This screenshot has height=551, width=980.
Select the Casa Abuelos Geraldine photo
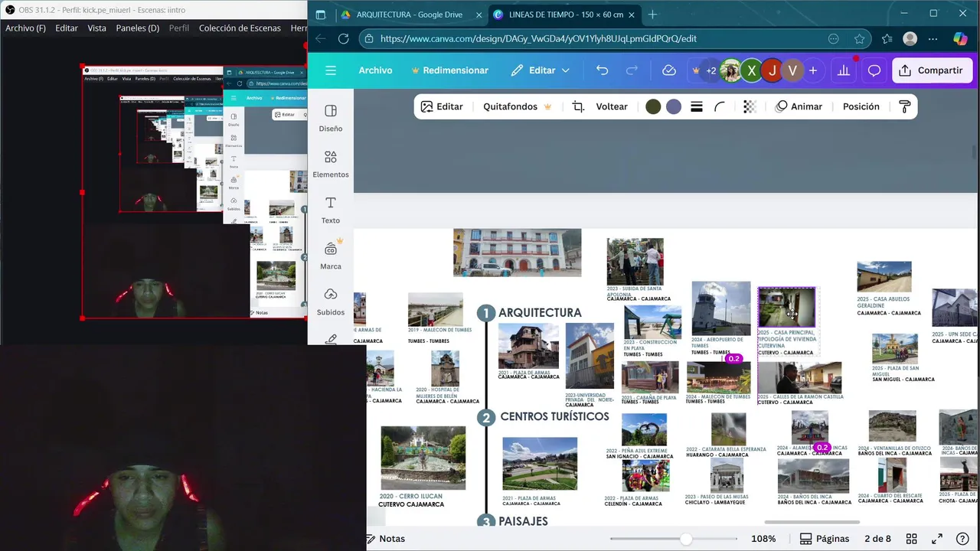884,277
